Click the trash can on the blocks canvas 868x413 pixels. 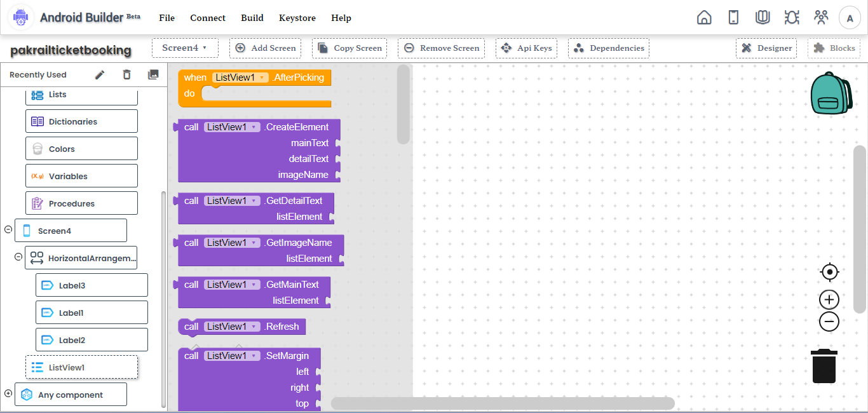click(824, 366)
